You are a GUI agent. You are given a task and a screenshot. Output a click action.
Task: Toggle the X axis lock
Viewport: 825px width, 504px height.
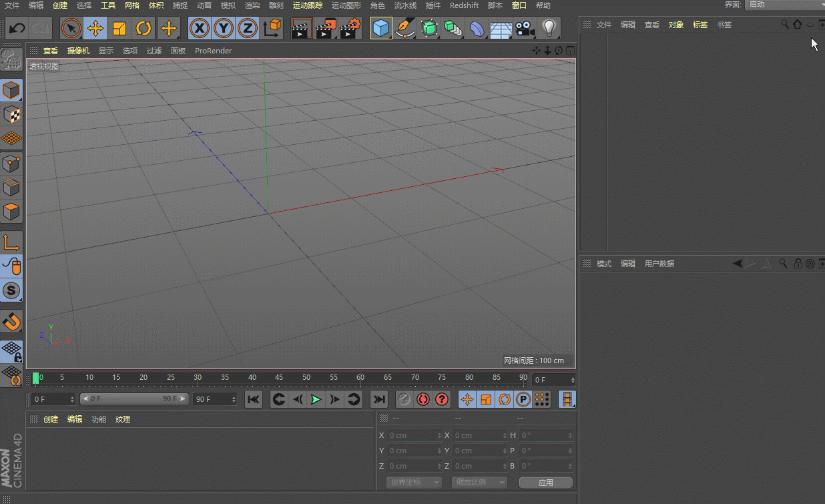200,28
